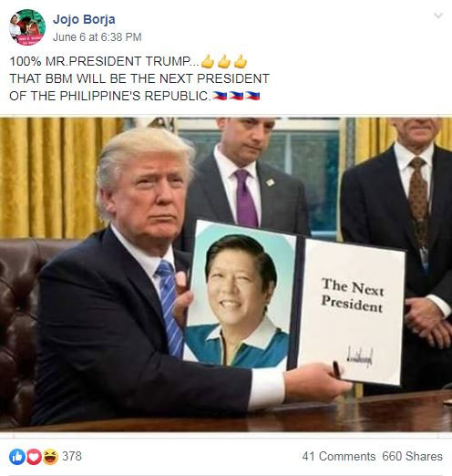This screenshot has height=476, width=452.
Task: Click the last thumbs-up emoji after TRUMP
Action: click(x=241, y=61)
